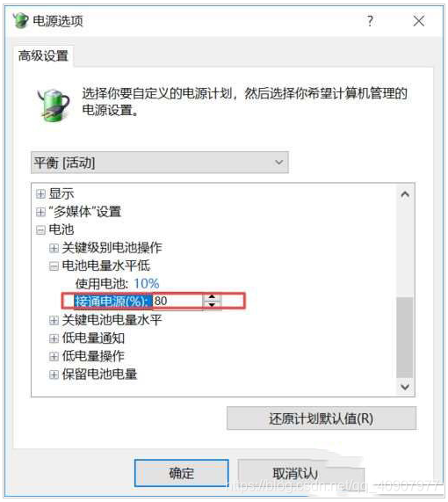The height and width of the screenshot is (502, 448).
Task: Select the 高级设置 tab
Action: click(43, 56)
